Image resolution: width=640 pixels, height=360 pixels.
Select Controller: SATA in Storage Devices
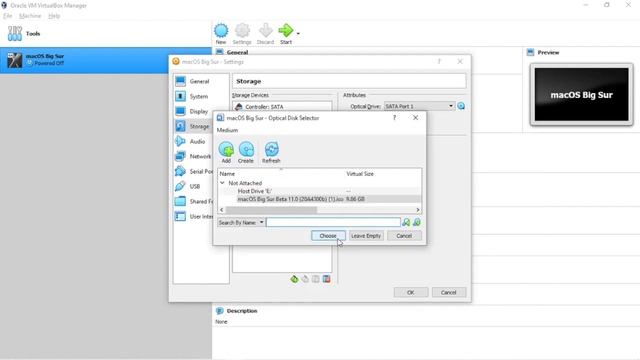point(282,107)
